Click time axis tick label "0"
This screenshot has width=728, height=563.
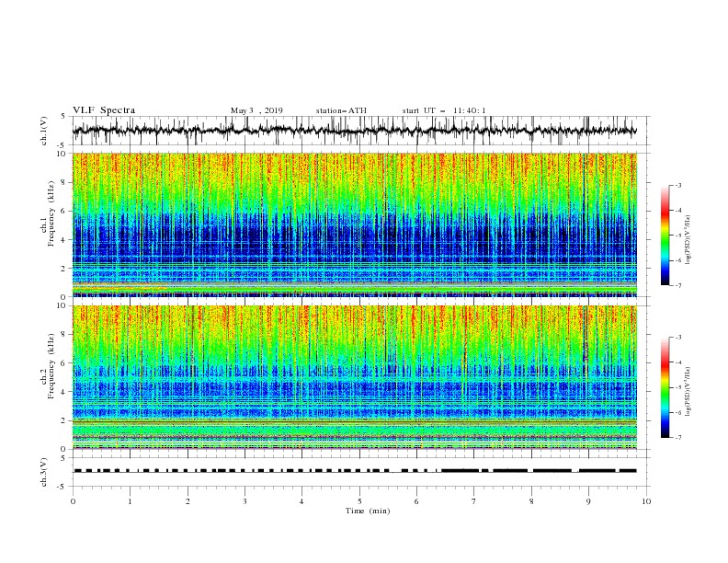click(x=73, y=501)
